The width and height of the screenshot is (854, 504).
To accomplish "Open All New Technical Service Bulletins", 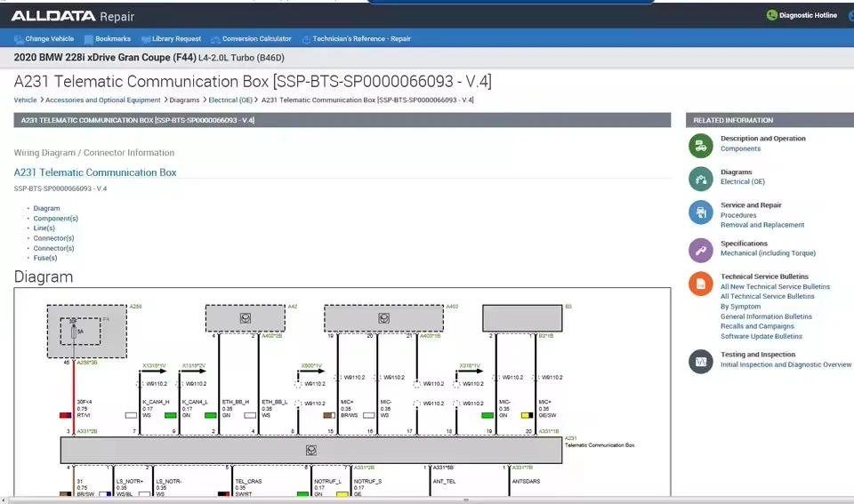I will pos(775,287).
